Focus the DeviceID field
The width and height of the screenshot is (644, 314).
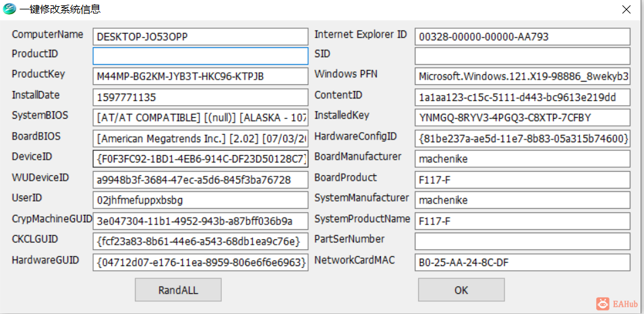coord(200,159)
